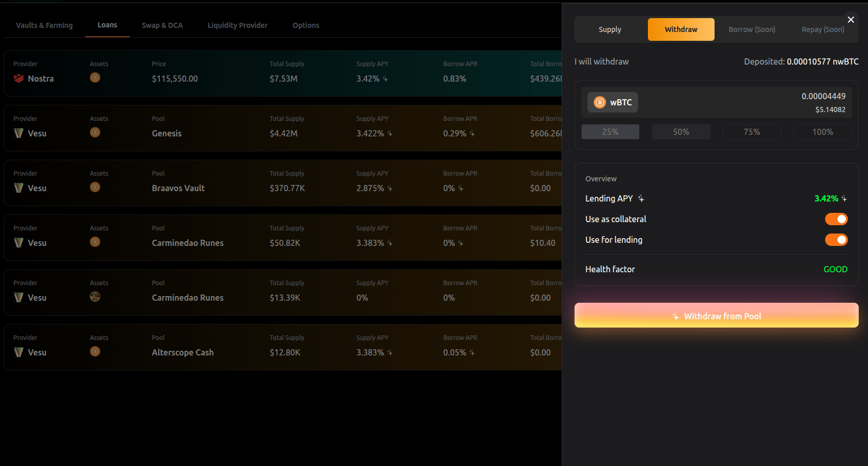Viewport: 868px width, 466px height.
Task: Click the $5.14082 USD value
Action: point(830,110)
